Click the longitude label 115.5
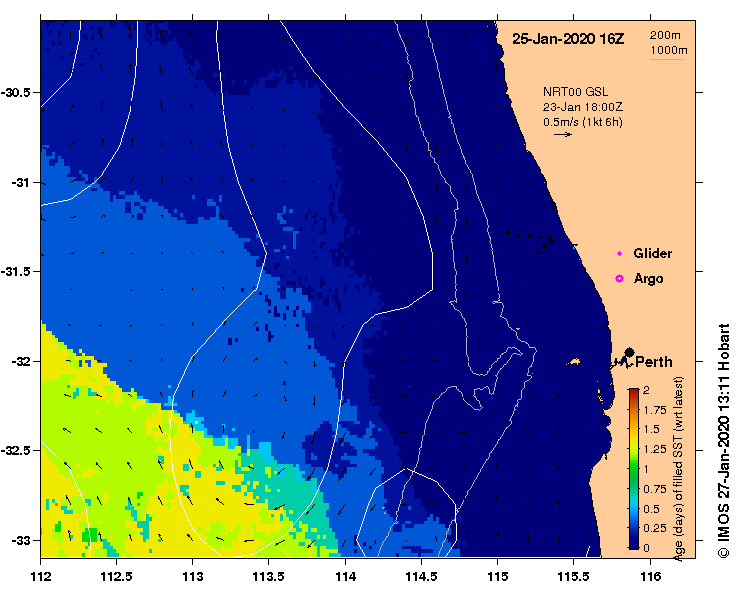739x592 pixels. (x=574, y=576)
